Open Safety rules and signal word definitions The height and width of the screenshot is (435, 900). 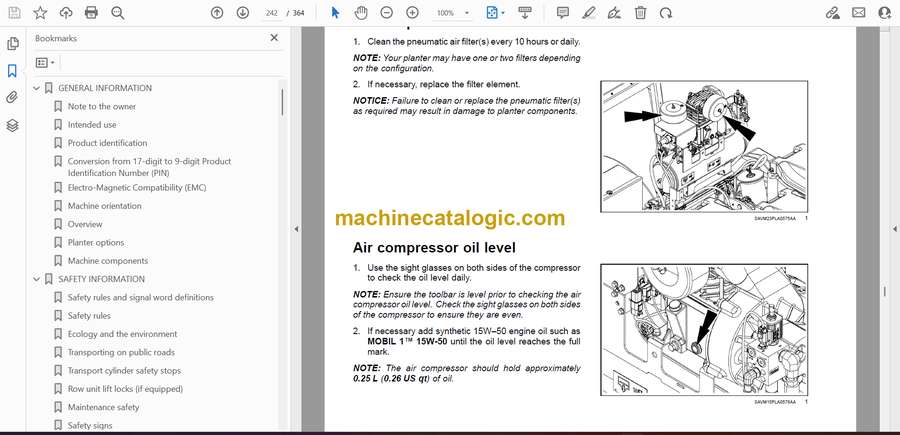pos(141,297)
